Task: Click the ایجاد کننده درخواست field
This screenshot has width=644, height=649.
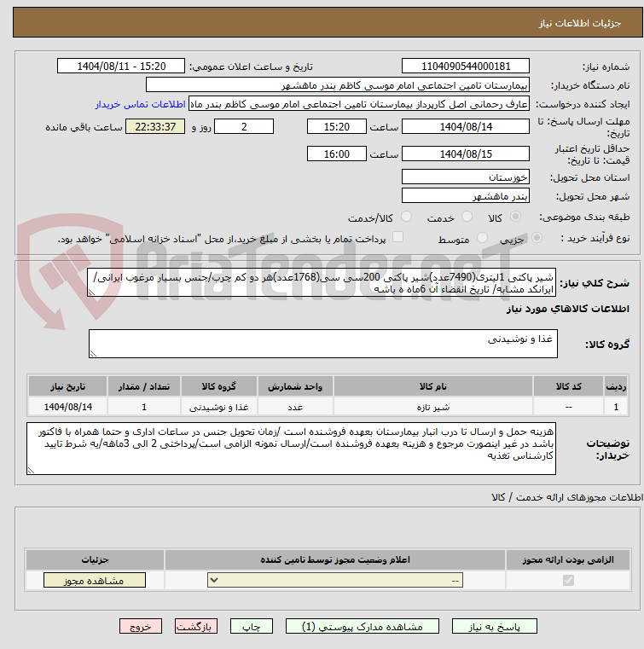Action: (359, 104)
